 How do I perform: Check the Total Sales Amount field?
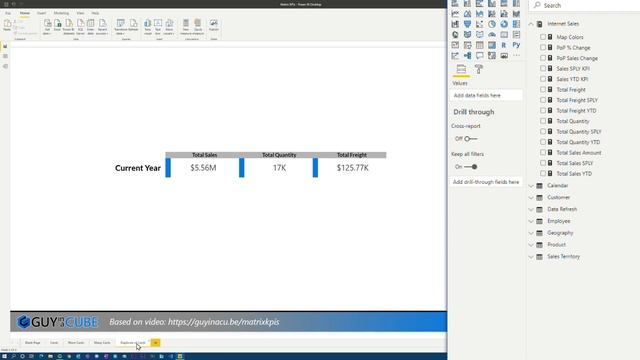point(543,152)
